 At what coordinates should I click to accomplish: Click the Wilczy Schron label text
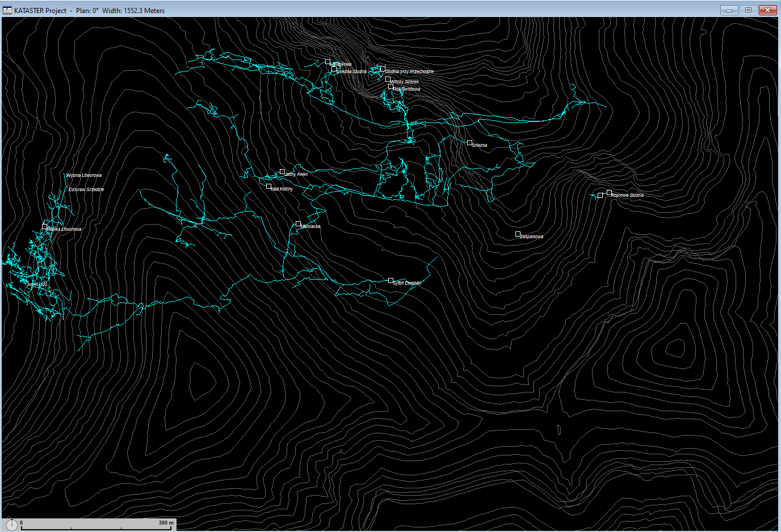405,82
